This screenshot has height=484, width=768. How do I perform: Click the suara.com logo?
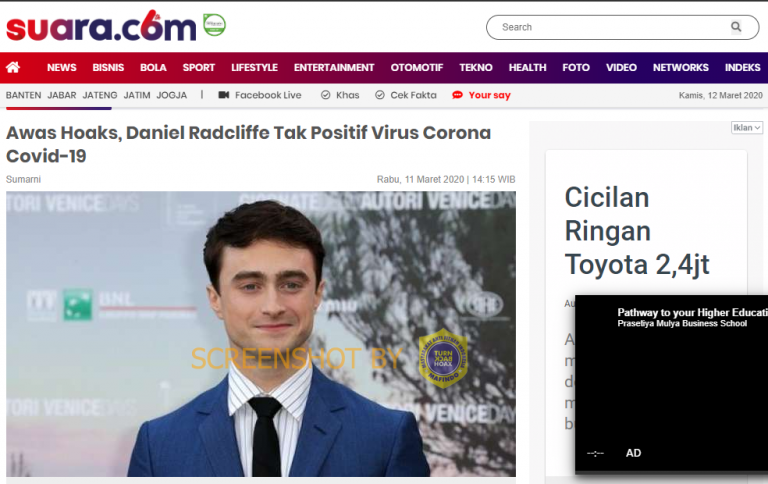point(101,26)
